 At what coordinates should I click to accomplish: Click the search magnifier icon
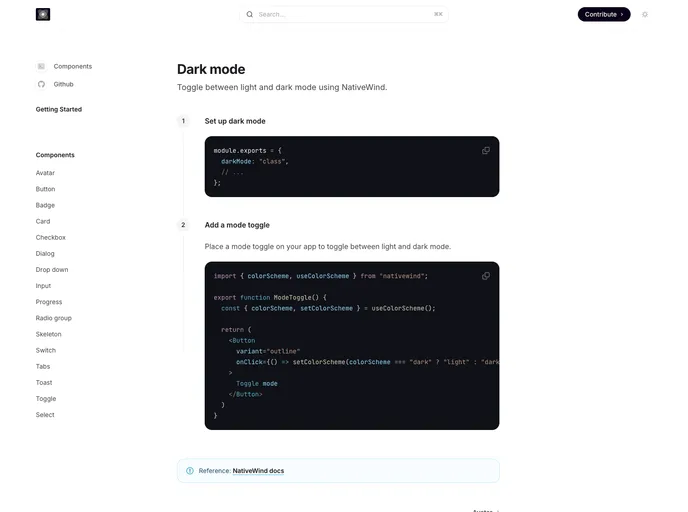(250, 14)
